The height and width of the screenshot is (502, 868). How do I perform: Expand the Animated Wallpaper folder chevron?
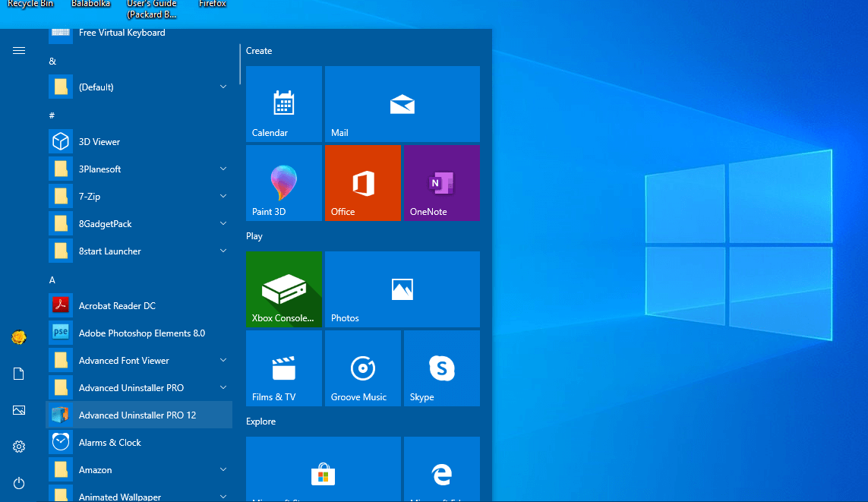tap(223, 497)
